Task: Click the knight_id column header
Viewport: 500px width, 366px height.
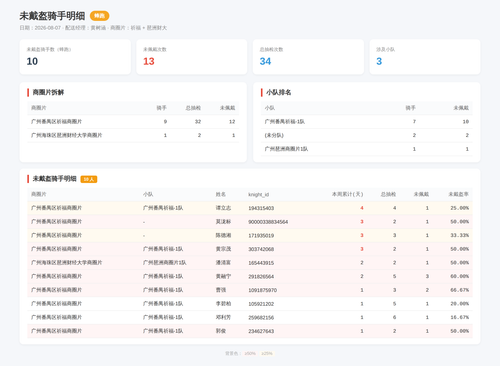Action: coord(258,194)
